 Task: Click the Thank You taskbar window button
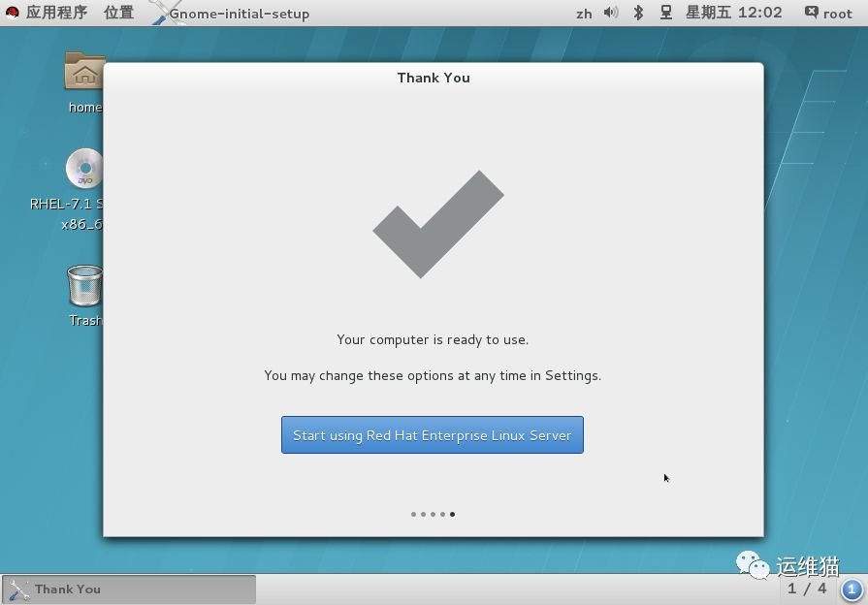coord(128,589)
